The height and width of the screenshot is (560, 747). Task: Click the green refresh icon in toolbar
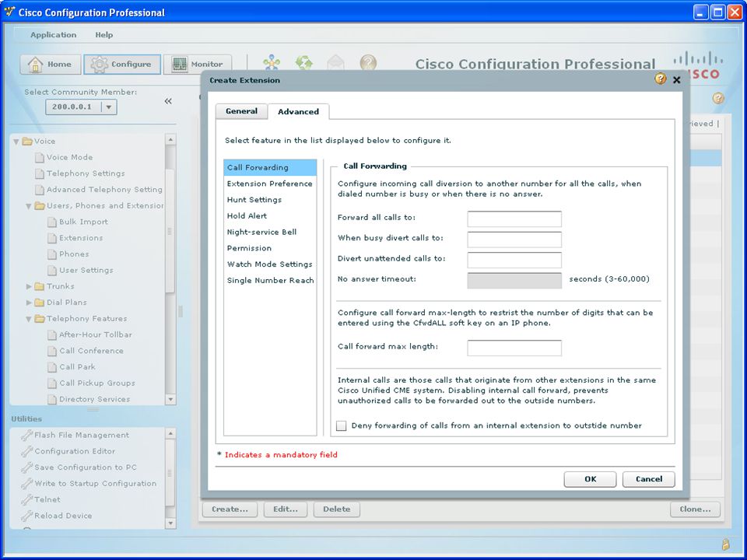[x=303, y=62]
